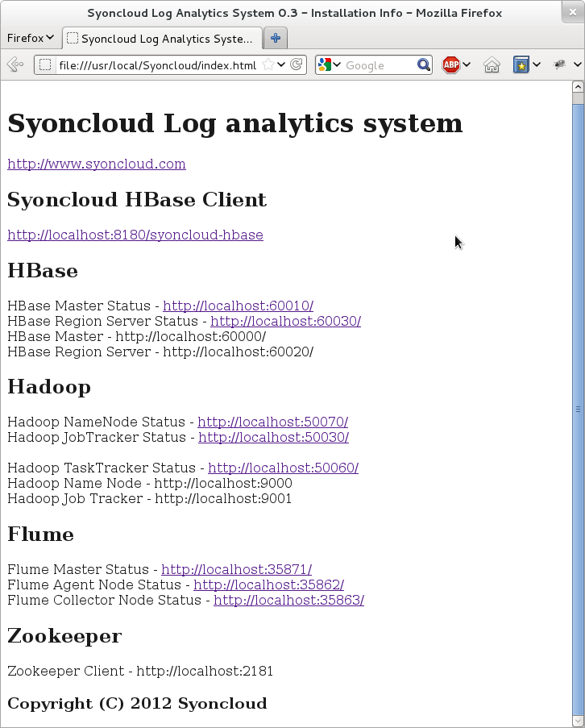Image resolution: width=585 pixels, height=728 pixels.
Task: Open a new tab with the plus button
Action: pos(275,38)
